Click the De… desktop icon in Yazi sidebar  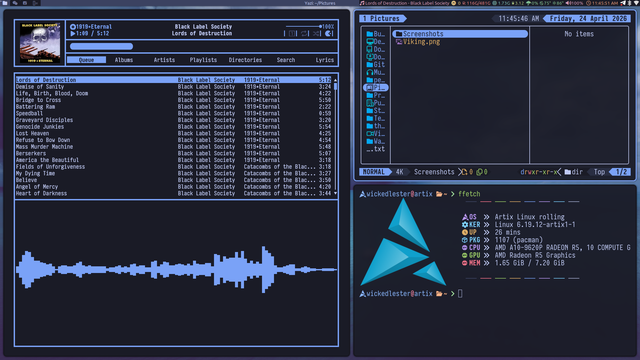(x=369, y=42)
